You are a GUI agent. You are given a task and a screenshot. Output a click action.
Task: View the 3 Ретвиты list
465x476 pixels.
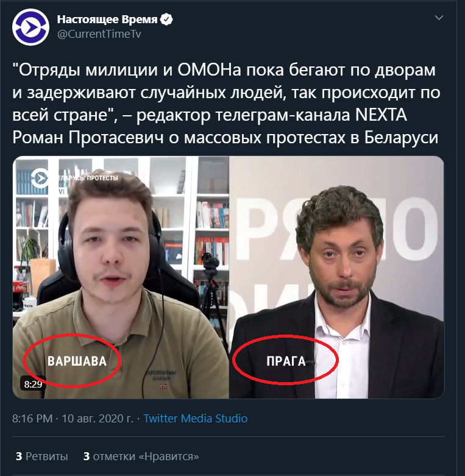41,456
